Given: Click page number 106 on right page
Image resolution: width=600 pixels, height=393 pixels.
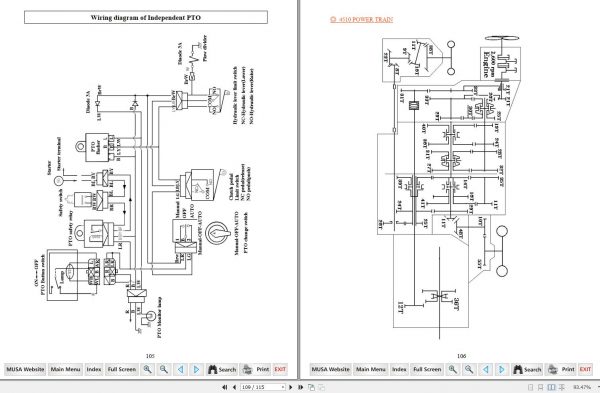Looking at the screenshot, I should pos(461,356).
